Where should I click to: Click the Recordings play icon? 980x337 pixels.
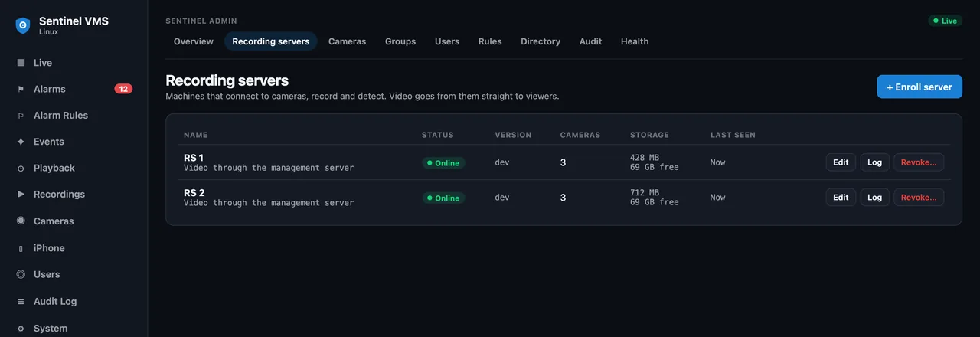[x=21, y=195]
